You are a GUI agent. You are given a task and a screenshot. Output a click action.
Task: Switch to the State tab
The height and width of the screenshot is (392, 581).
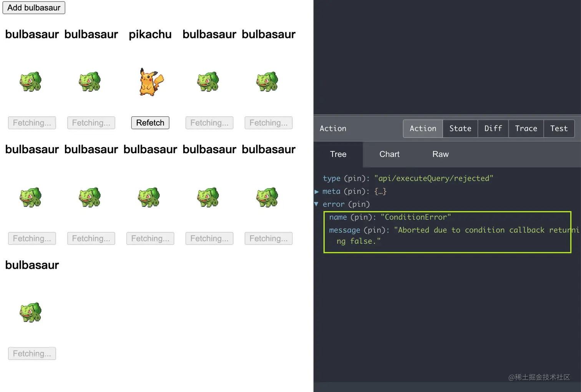tap(460, 129)
